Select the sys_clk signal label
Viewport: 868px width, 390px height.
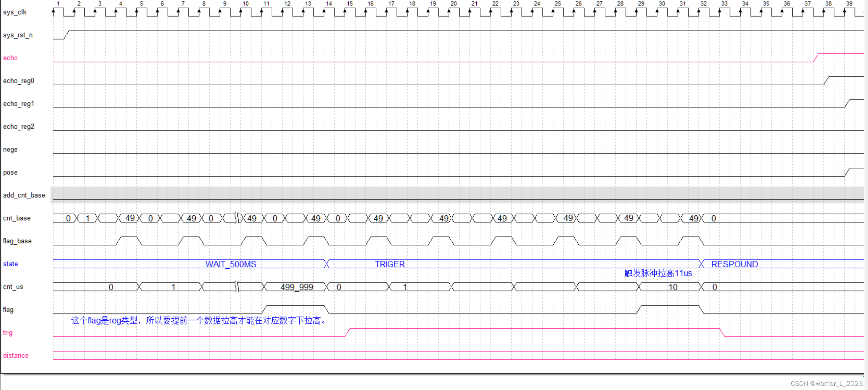coord(15,12)
